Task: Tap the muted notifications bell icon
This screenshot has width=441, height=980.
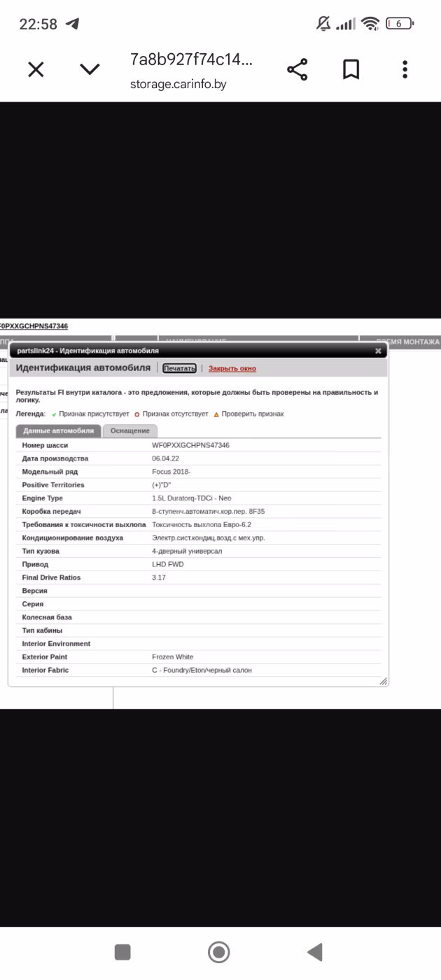Action: click(323, 24)
